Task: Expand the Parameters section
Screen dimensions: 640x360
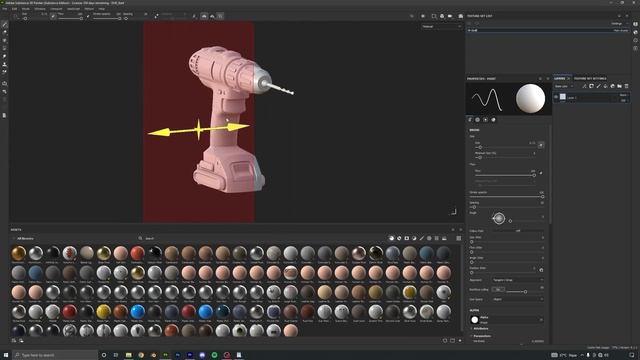Action: click(482, 336)
